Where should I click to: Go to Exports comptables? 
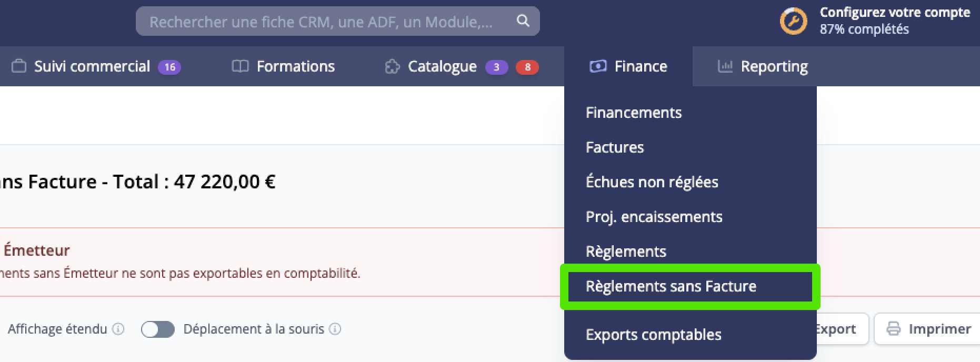click(x=654, y=335)
